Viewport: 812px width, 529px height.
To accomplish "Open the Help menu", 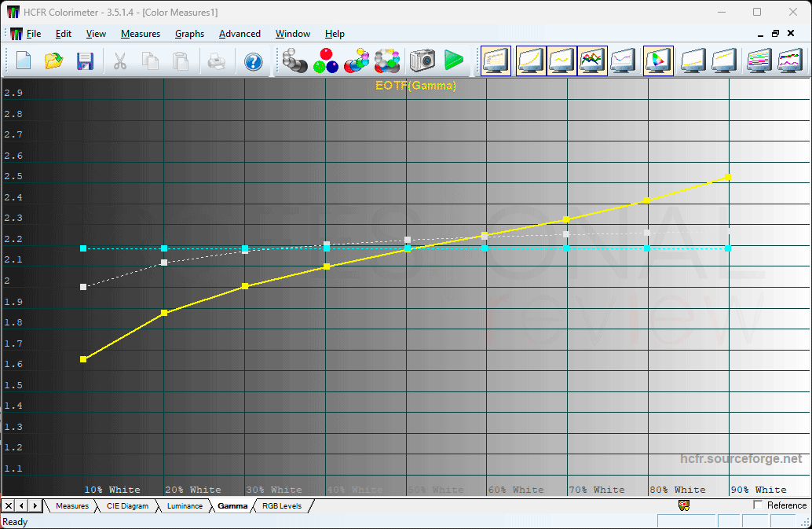I will [335, 34].
